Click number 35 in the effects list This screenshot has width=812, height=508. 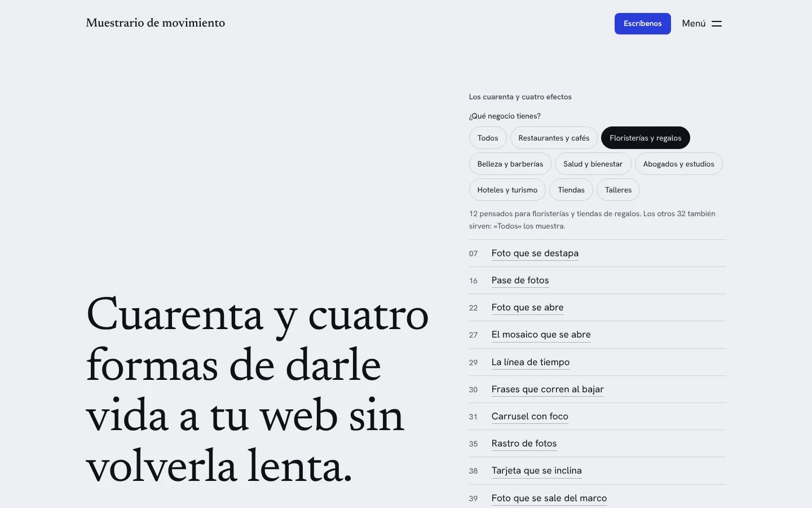click(473, 444)
